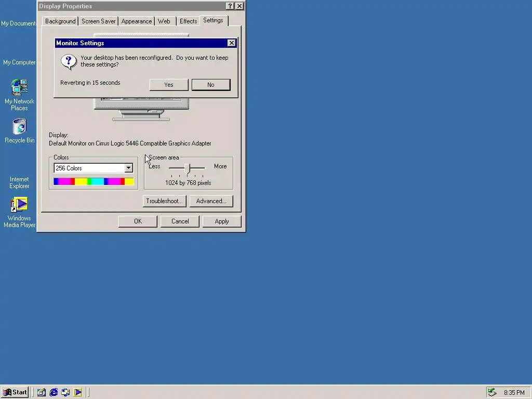Open the Troubleshoot dialog
532x399 pixels.
click(165, 201)
